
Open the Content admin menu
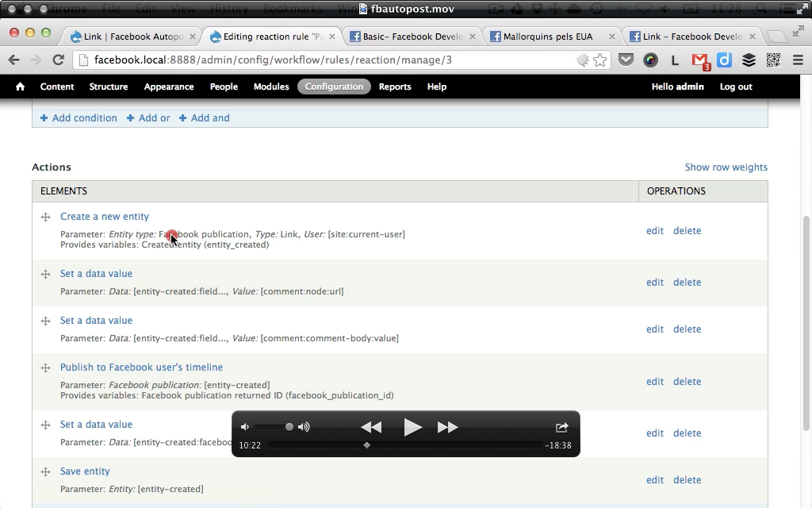coord(57,87)
